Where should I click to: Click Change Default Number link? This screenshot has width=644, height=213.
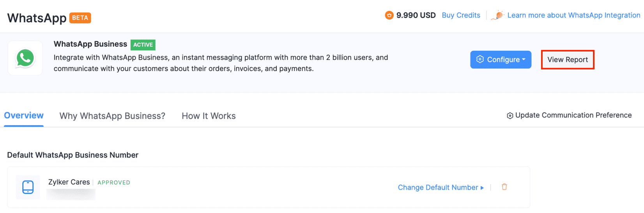tap(438, 188)
